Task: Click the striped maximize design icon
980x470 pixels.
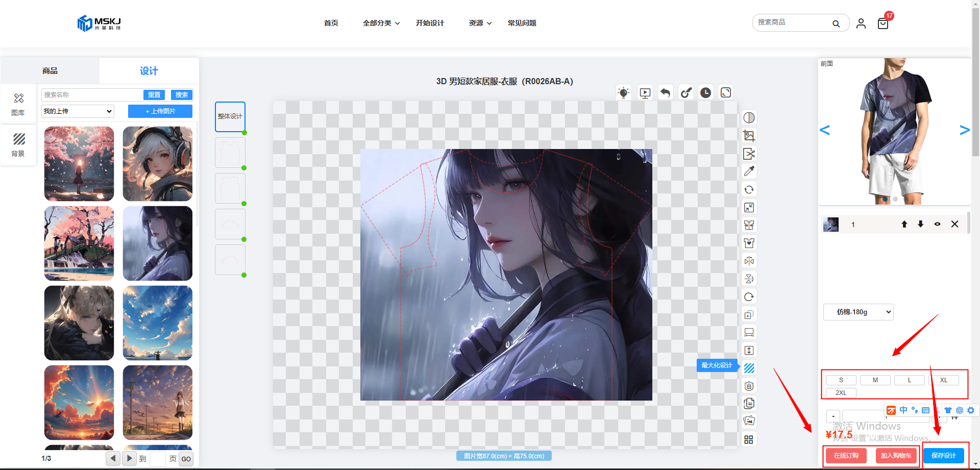Action: pyautogui.click(x=749, y=368)
